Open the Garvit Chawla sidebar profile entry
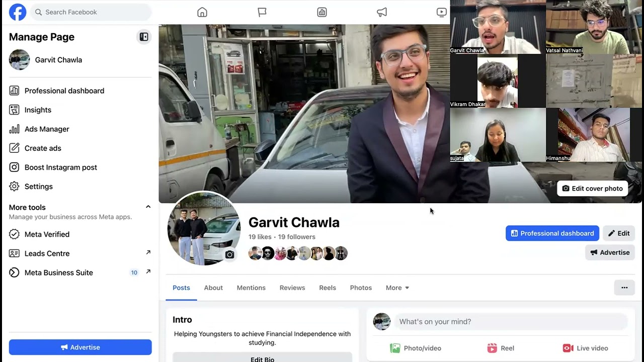Screen dimensions: 644x362 pos(80,60)
